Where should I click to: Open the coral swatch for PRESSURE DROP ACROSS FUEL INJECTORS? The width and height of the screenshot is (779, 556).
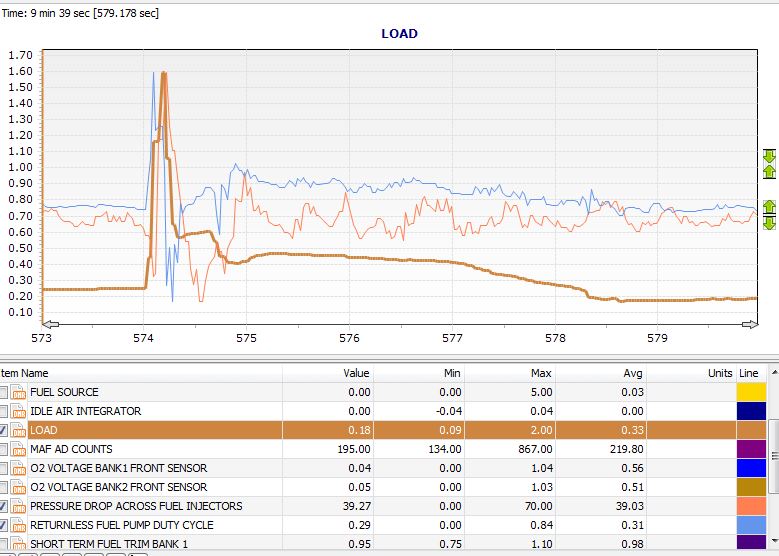coord(751,506)
